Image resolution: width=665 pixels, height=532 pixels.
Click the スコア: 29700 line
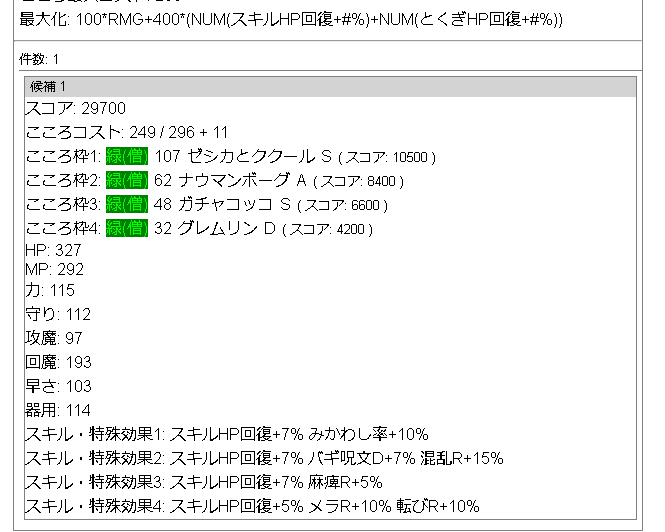click(75, 109)
